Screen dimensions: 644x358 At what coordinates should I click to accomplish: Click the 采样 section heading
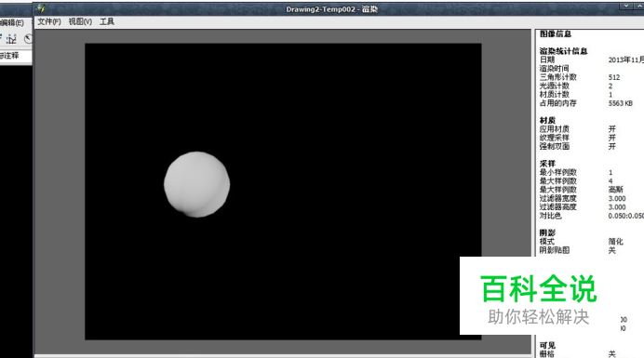click(x=547, y=163)
